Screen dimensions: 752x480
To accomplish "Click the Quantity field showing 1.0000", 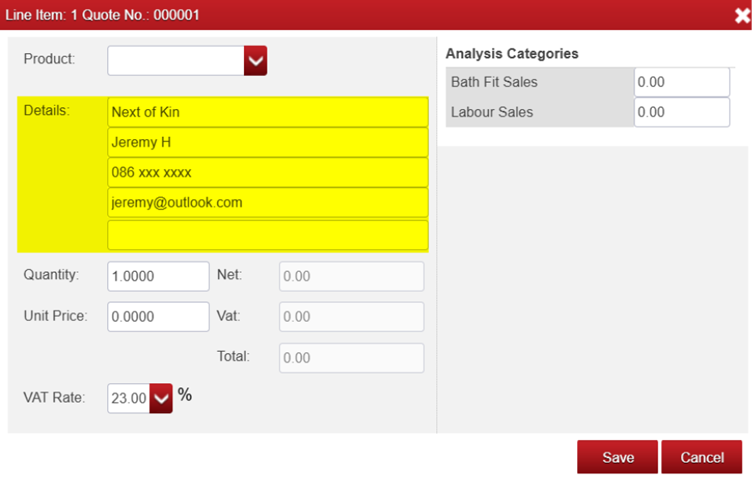I will pyautogui.click(x=158, y=276).
